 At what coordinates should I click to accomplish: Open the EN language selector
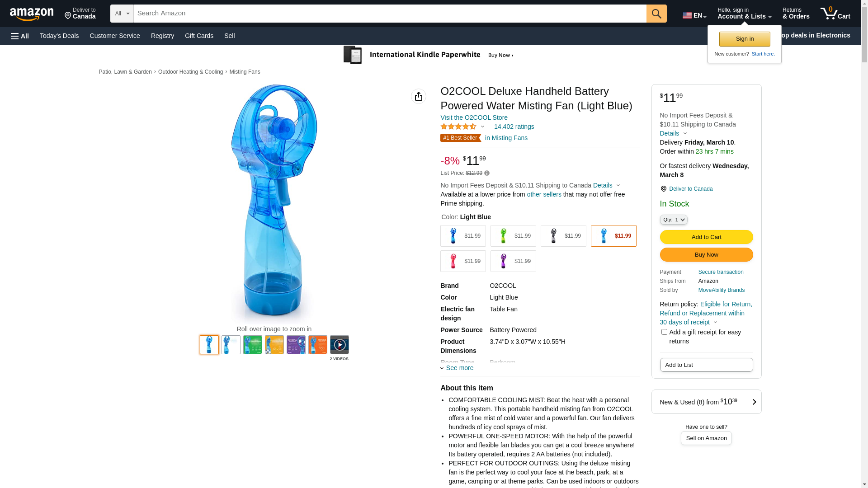click(x=694, y=15)
